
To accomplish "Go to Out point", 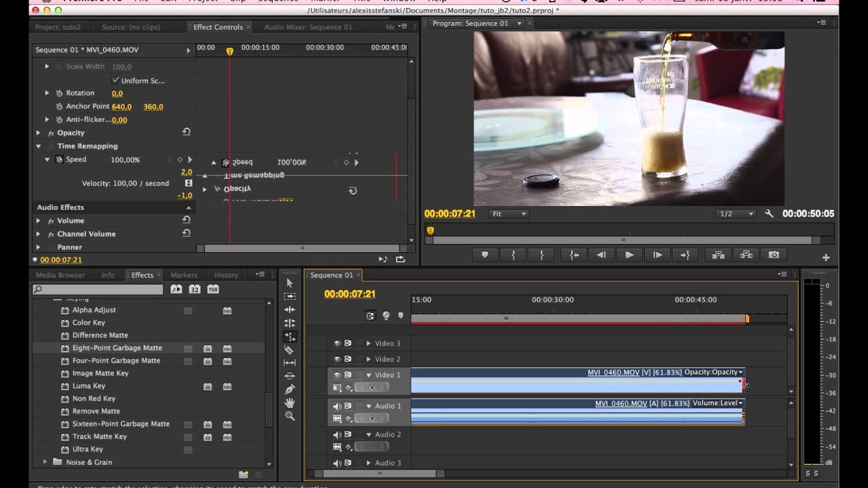I will pos(685,255).
